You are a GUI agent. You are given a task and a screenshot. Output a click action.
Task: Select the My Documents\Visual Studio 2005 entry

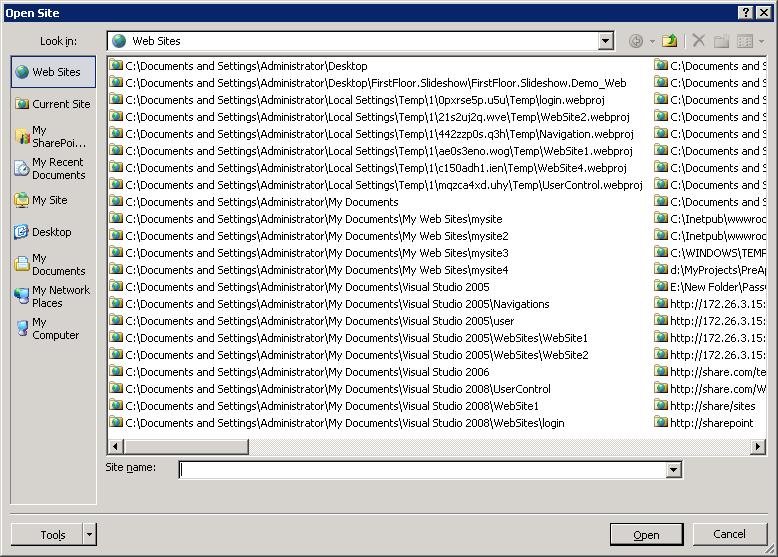click(300, 287)
